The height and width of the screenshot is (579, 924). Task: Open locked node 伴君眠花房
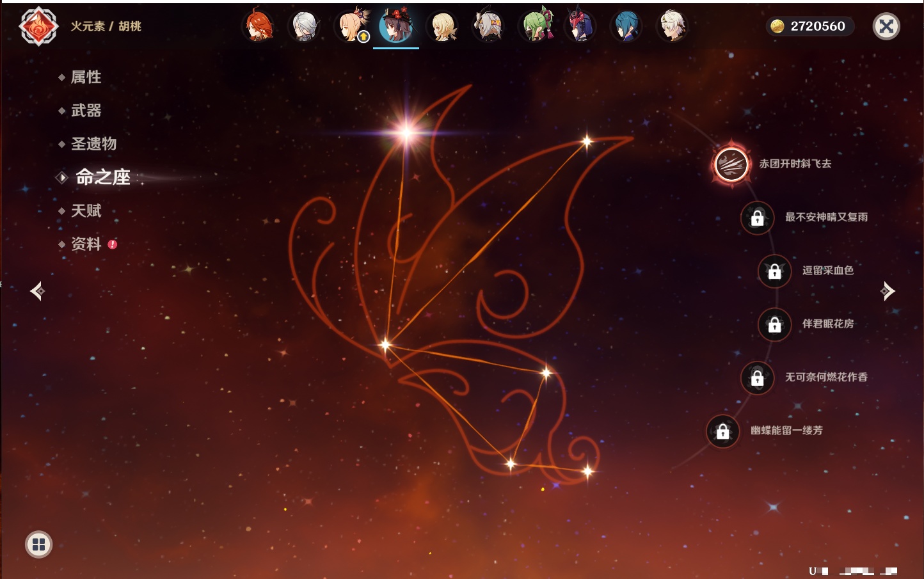[775, 324]
